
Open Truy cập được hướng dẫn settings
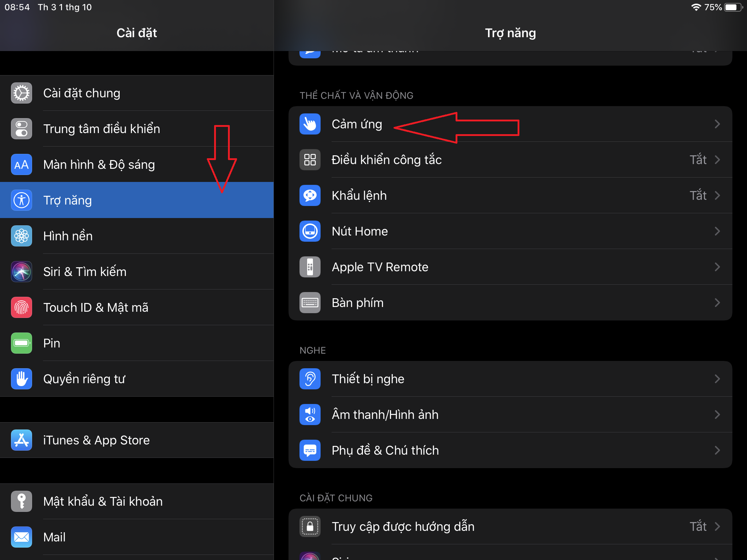[510, 526]
